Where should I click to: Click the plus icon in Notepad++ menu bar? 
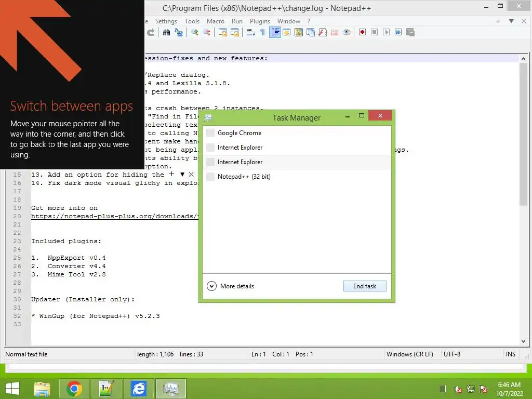(498, 21)
